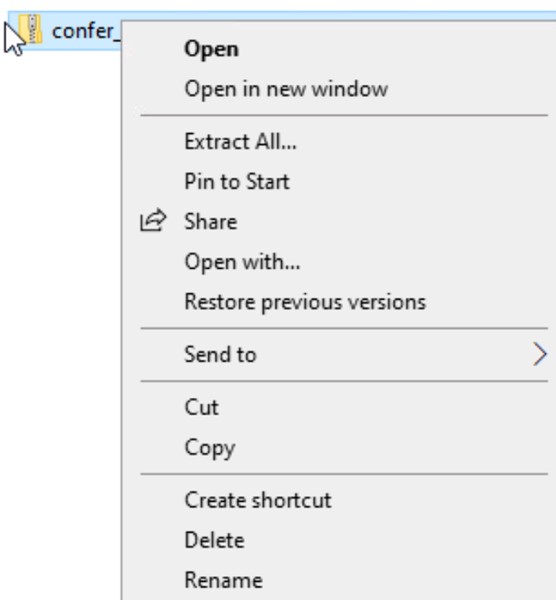Select Open in new window
The width and height of the screenshot is (556, 600).
(x=286, y=89)
